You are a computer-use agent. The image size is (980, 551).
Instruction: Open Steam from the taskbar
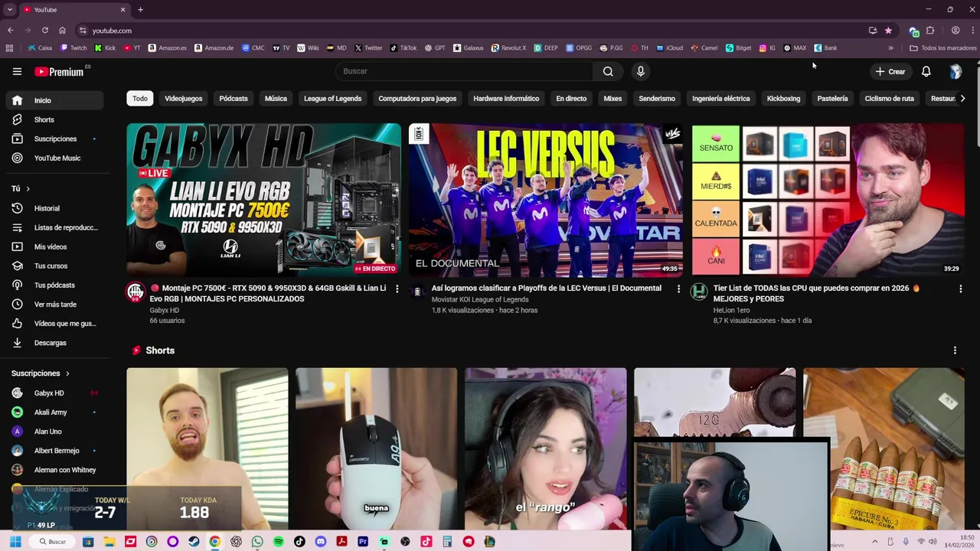click(x=194, y=541)
